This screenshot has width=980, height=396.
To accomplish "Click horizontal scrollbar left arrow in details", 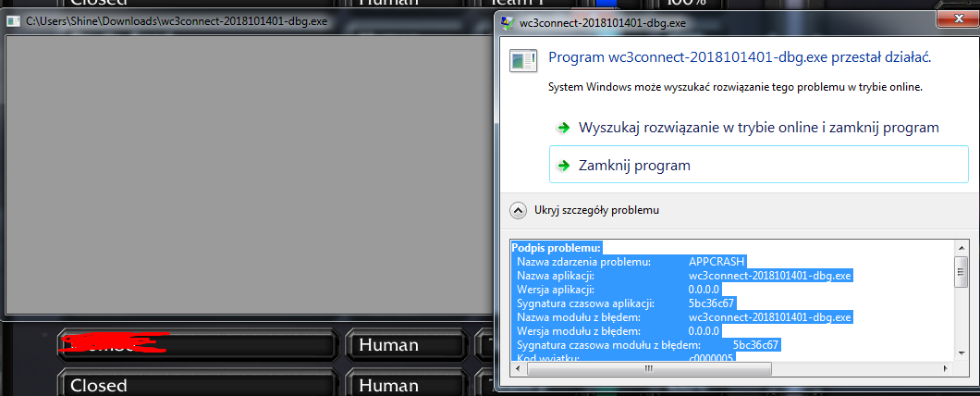I will 520,369.
